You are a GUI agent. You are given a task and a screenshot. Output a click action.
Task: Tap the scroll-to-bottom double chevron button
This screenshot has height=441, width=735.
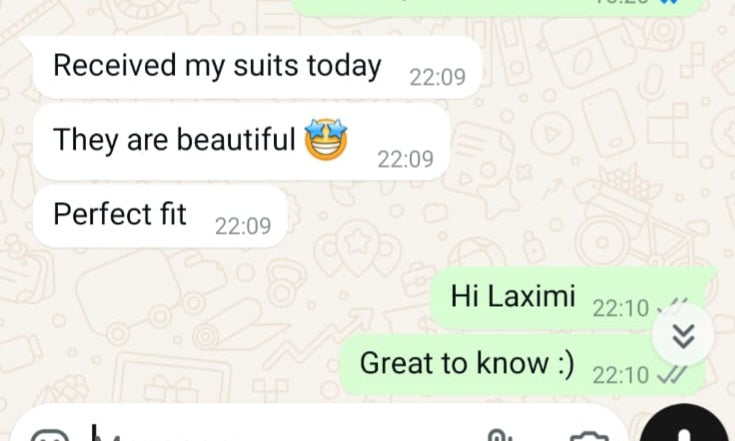point(683,335)
